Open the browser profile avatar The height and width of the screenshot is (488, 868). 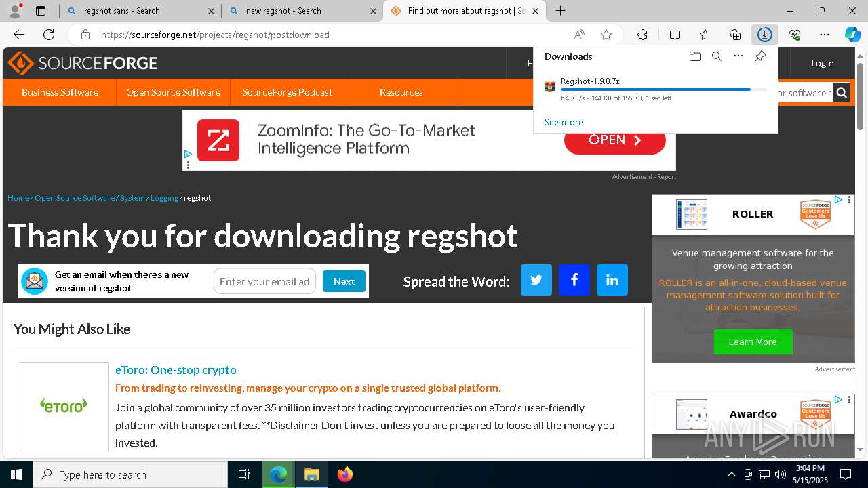tap(15, 11)
